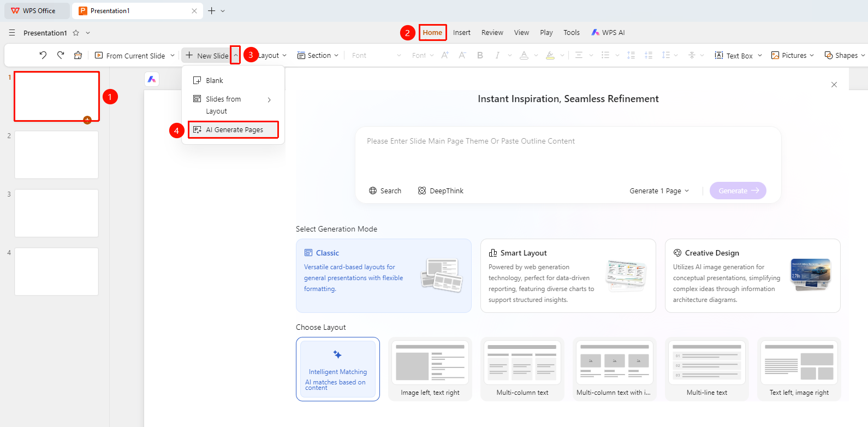Switch to the Insert tab
Screen dimensions: 868x427
point(462,33)
